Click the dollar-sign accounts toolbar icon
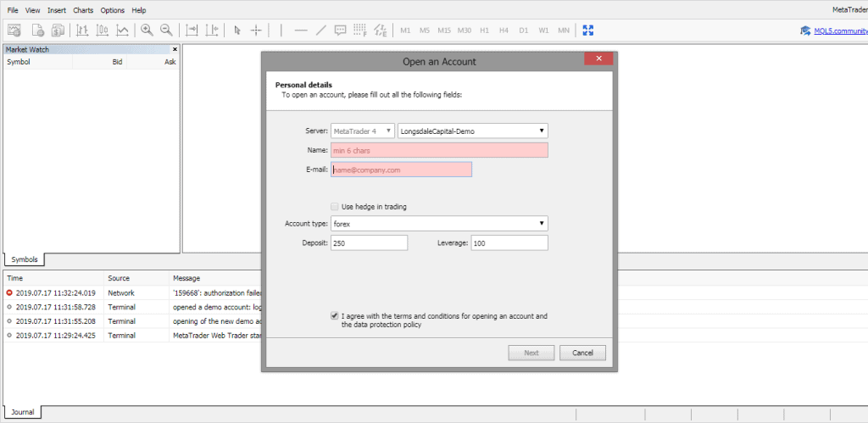Image resolution: width=868 pixels, height=423 pixels. coord(58,31)
